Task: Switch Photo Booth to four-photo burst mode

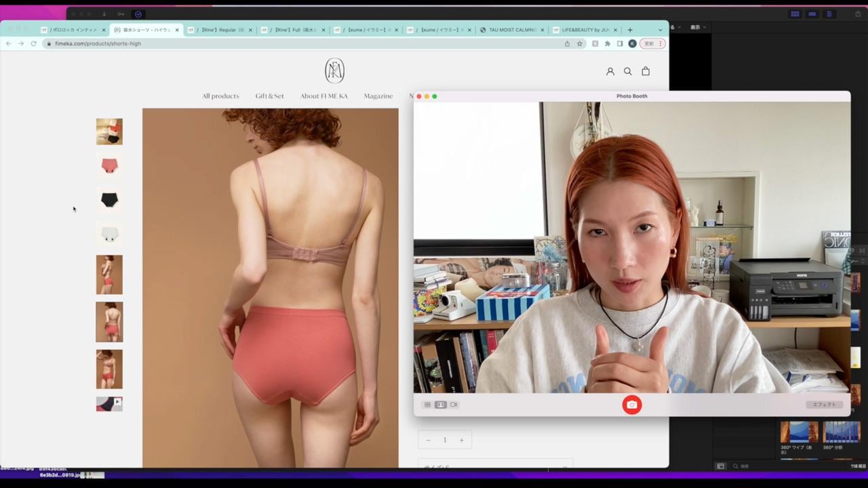Action: (x=427, y=405)
